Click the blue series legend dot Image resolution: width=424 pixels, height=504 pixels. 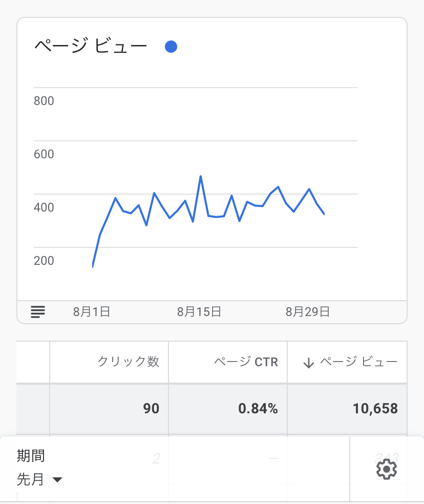point(171,47)
